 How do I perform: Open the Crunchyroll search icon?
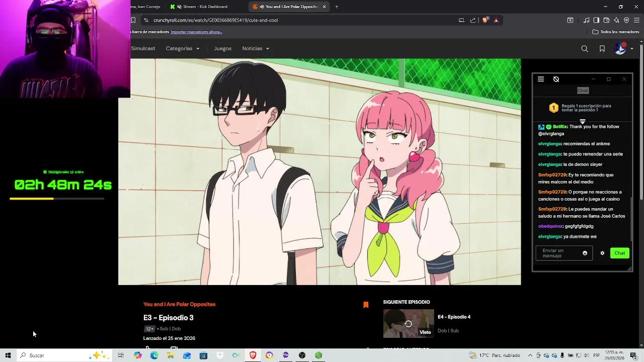584,49
